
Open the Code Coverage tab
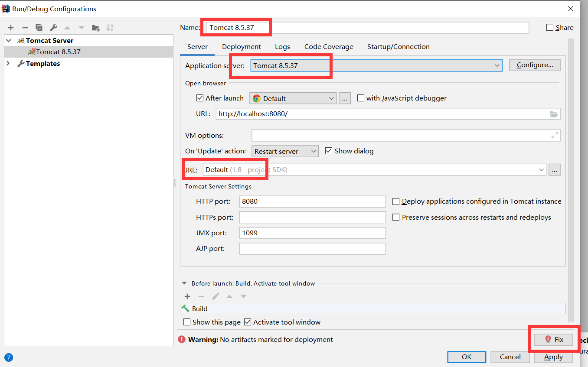pyautogui.click(x=329, y=47)
